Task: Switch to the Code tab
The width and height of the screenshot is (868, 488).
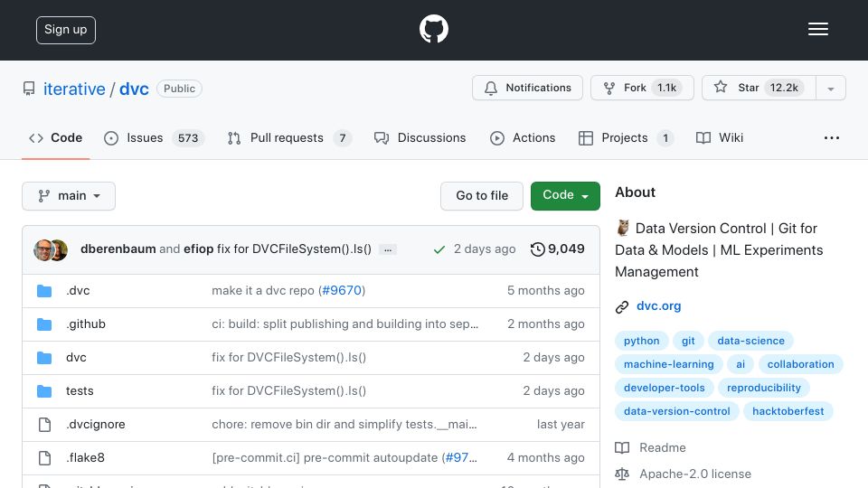Action: (55, 137)
